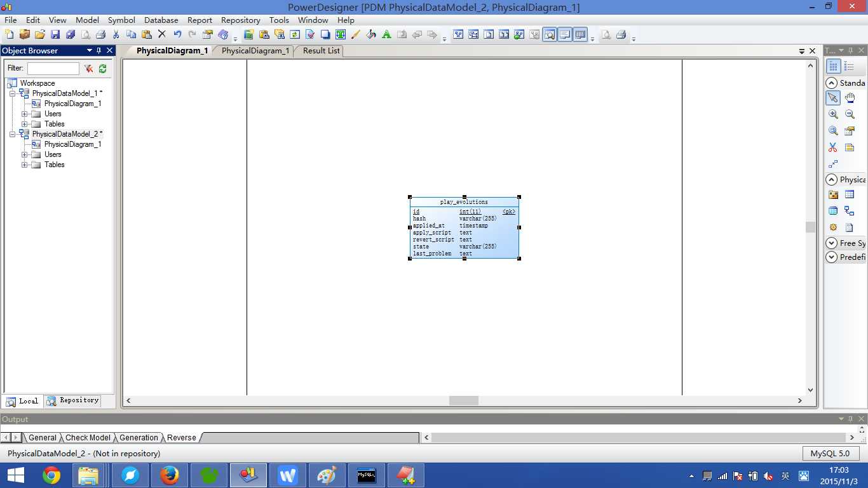Expand Users folder under PhysicalDataModel_2
868x488 pixels.
pyautogui.click(x=24, y=154)
